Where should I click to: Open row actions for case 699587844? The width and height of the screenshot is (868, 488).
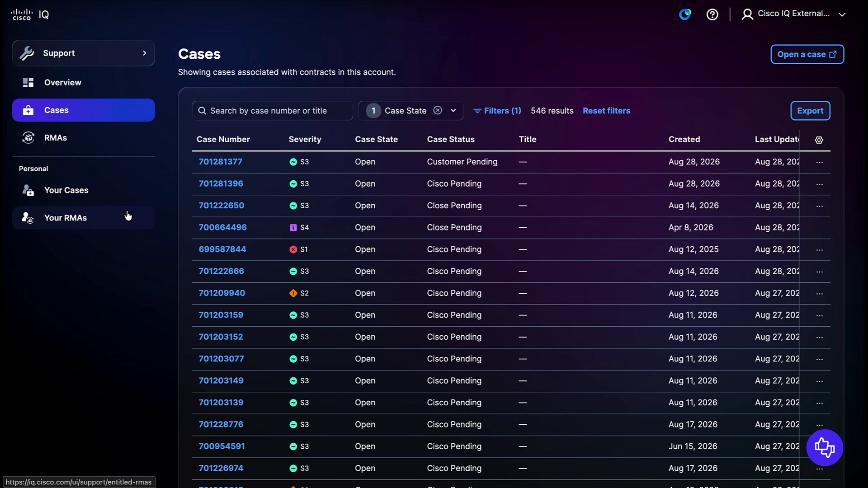[x=820, y=250]
